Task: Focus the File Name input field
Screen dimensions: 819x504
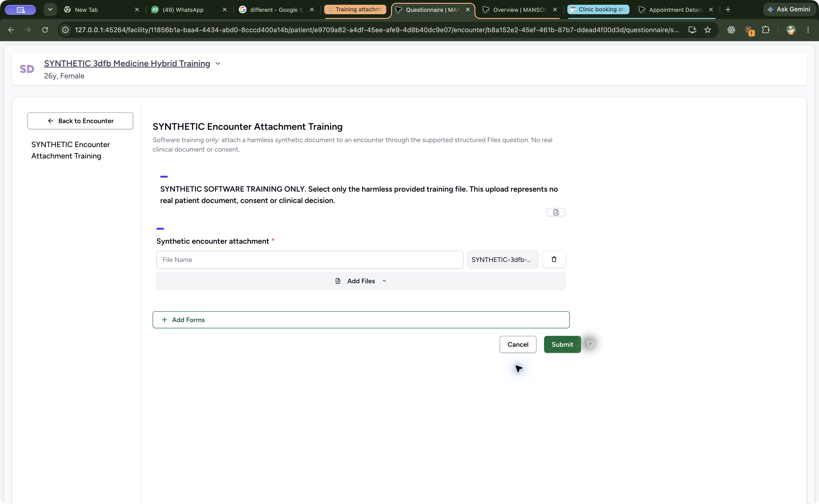Action: pos(310,260)
